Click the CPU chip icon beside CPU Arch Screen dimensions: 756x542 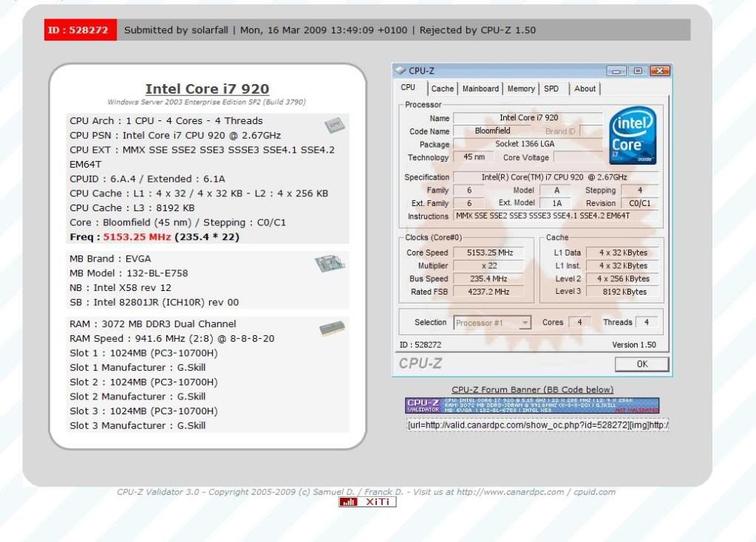[x=335, y=126]
